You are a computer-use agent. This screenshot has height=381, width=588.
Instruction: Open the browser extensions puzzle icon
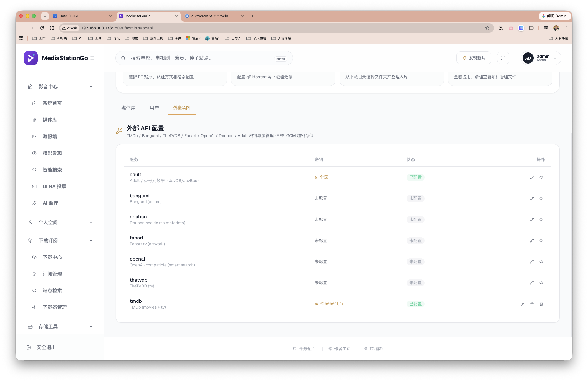[531, 28]
